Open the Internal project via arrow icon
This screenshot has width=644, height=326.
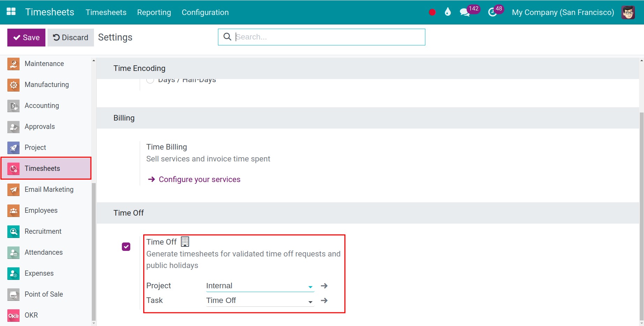[324, 286]
